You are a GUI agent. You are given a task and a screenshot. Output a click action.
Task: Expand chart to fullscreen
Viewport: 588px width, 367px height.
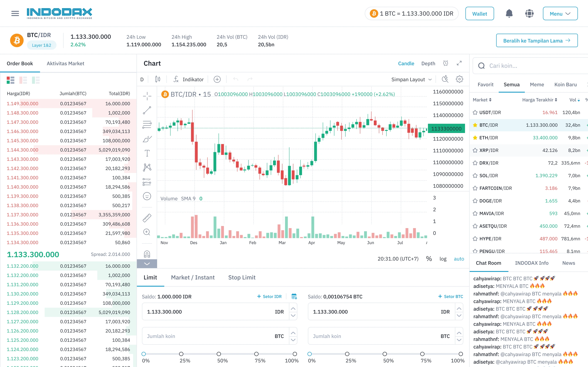click(x=459, y=63)
